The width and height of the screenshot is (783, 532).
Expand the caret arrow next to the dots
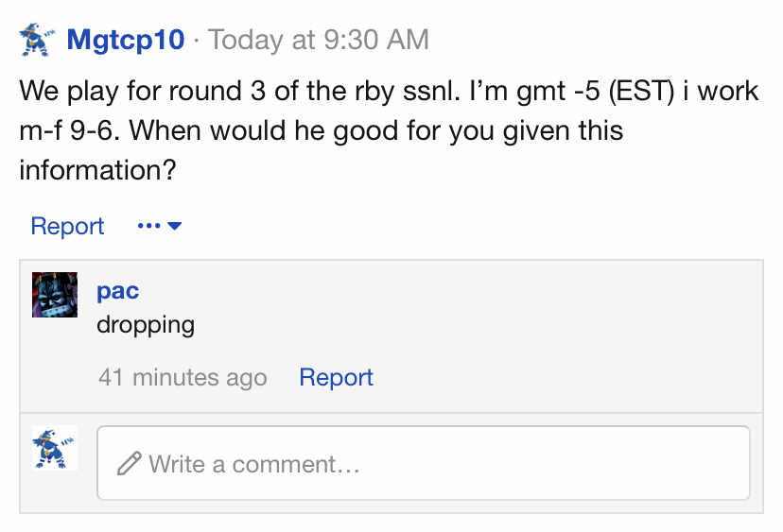(174, 226)
